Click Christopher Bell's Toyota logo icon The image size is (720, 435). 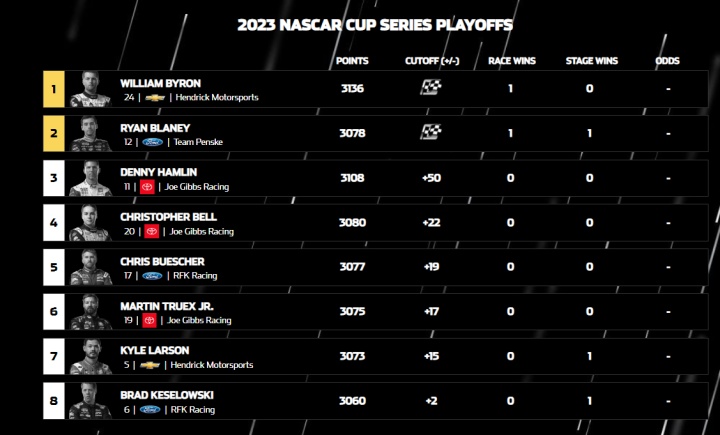click(152, 231)
